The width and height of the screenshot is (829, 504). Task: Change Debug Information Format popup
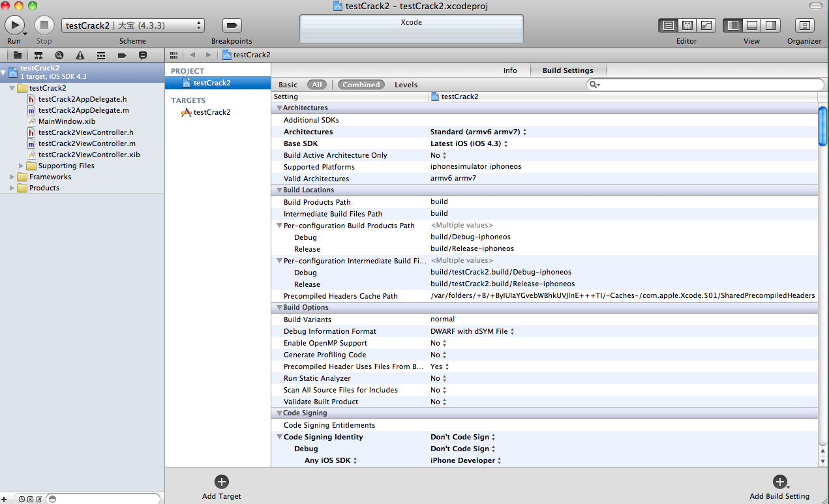[472, 331]
